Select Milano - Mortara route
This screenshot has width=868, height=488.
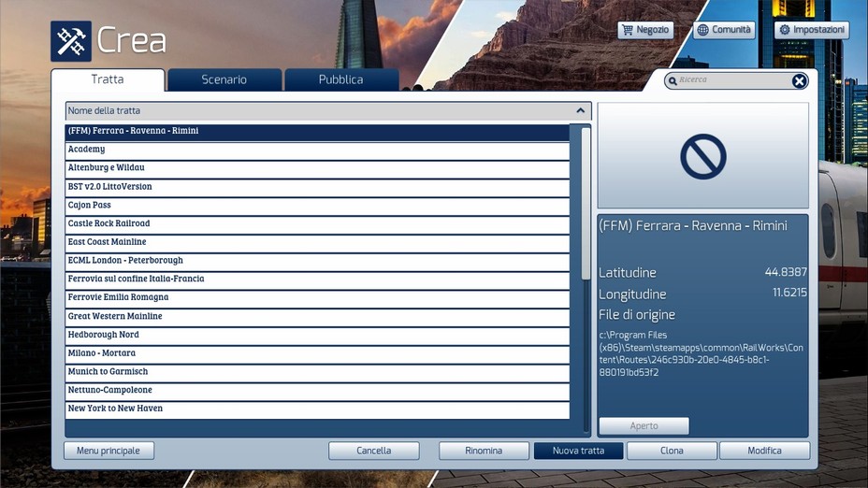click(x=317, y=353)
